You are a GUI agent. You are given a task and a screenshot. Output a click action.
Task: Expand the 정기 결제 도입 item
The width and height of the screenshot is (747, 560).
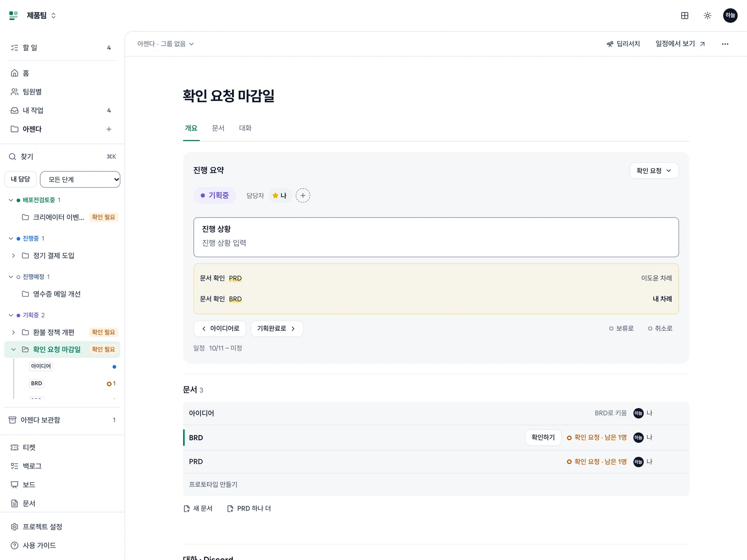point(14,256)
